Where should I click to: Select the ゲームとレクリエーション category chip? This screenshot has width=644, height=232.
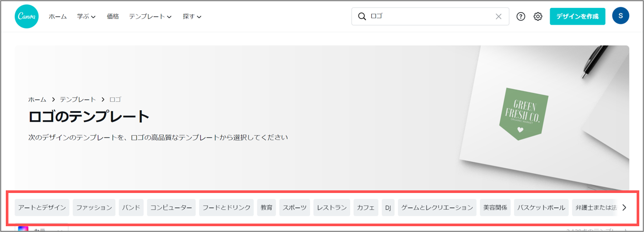(437, 208)
